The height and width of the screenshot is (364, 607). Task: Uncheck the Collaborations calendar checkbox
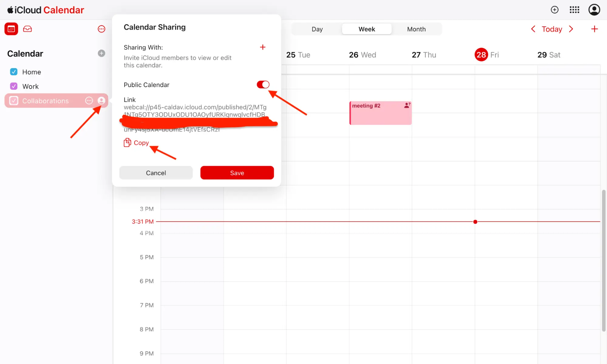click(14, 100)
